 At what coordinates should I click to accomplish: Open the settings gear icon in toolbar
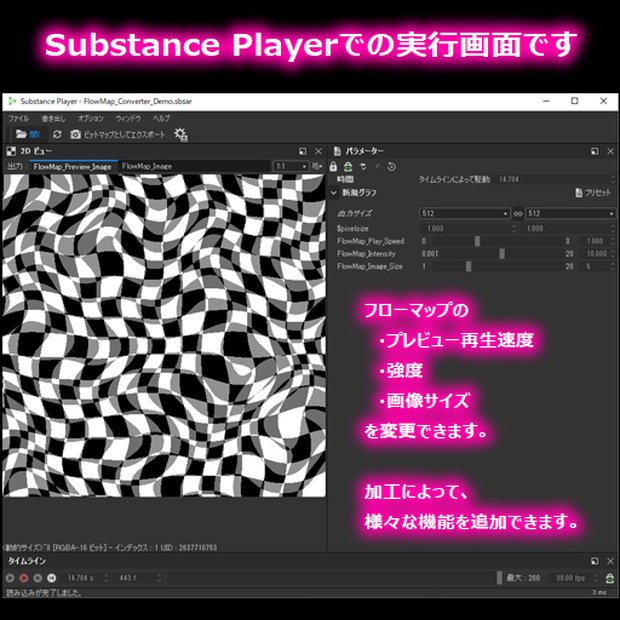click(x=181, y=134)
